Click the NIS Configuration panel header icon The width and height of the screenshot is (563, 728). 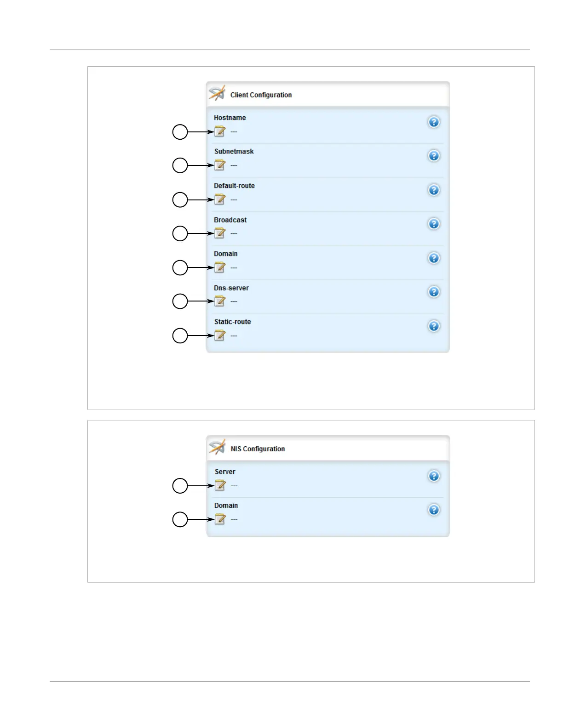(217, 447)
